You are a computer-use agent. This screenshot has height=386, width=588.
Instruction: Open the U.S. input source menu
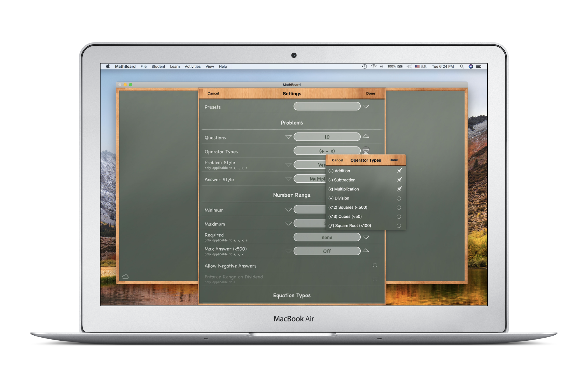point(421,66)
